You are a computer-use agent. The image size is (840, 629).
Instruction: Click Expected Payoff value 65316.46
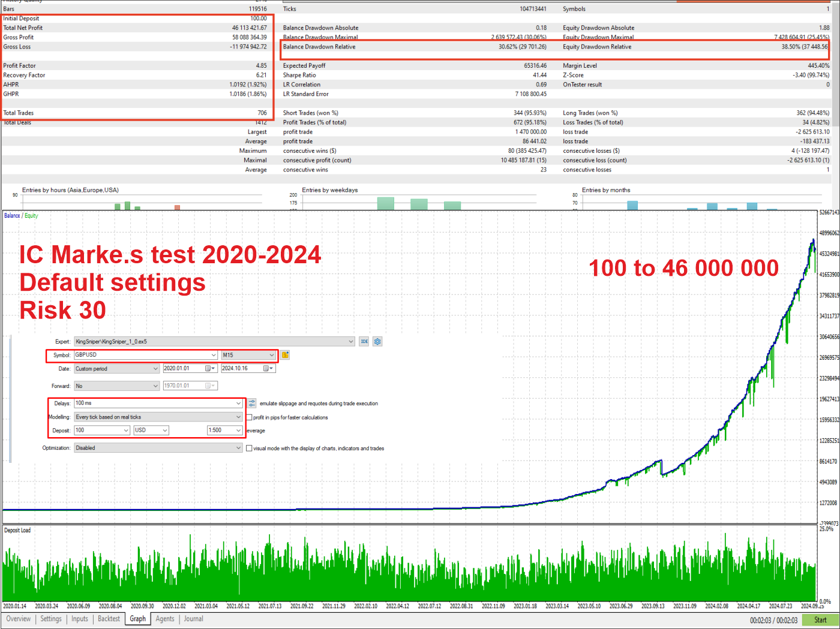pos(535,65)
